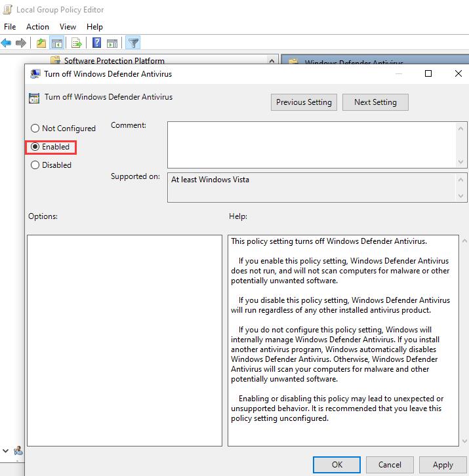The width and height of the screenshot is (469, 476).
Task: Click the Filter funnel toolbar icon
Action: 133,43
